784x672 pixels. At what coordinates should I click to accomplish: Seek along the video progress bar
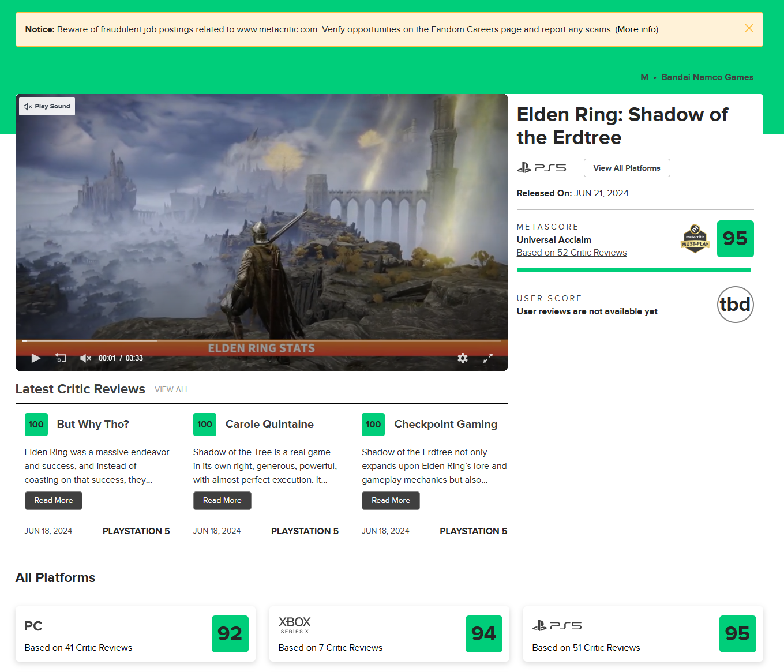coord(261,341)
